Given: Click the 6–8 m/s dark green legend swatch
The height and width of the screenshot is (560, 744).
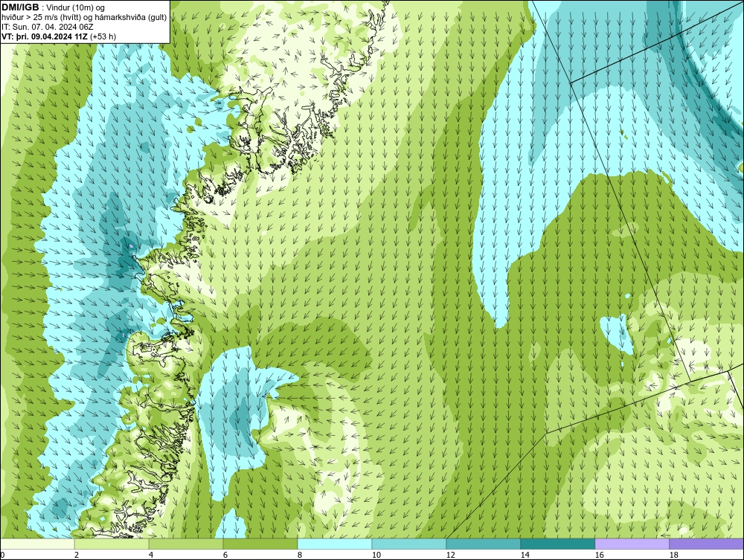Looking at the screenshot, I should coord(260,544).
